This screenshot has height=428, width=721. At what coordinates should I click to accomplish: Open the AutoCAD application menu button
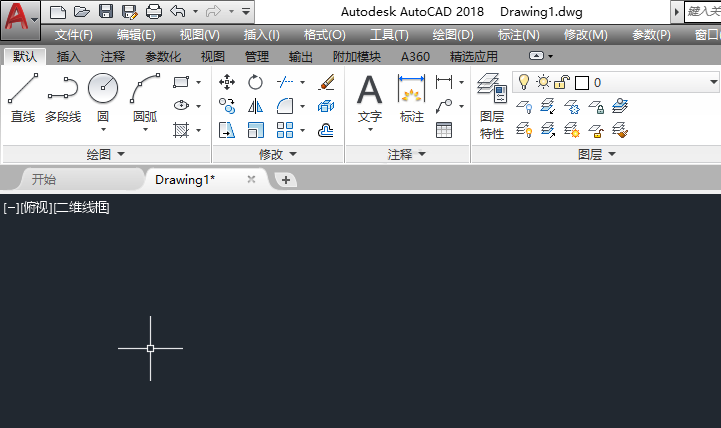[x=19, y=19]
